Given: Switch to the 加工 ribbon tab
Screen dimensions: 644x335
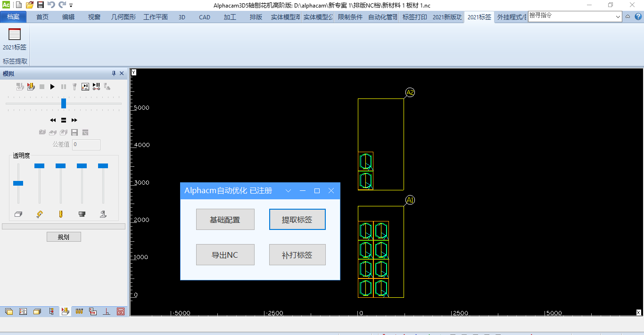Looking at the screenshot, I should [x=230, y=17].
